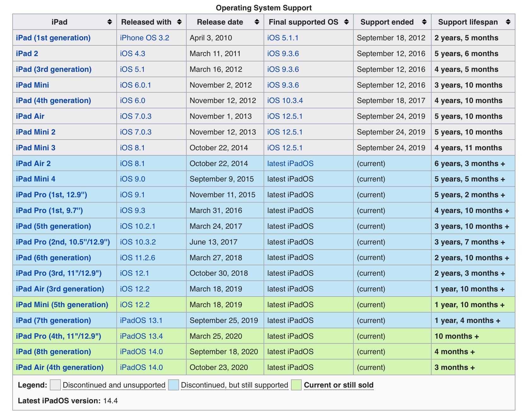Open the iOS 10.3.4 link
The width and height of the screenshot is (529, 420).
tap(285, 101)
